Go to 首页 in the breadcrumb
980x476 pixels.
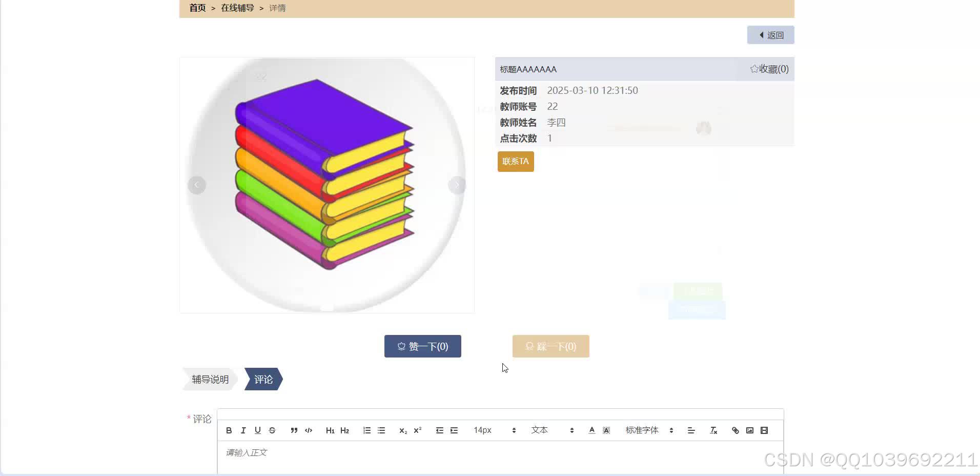click(x=197, y=8)
